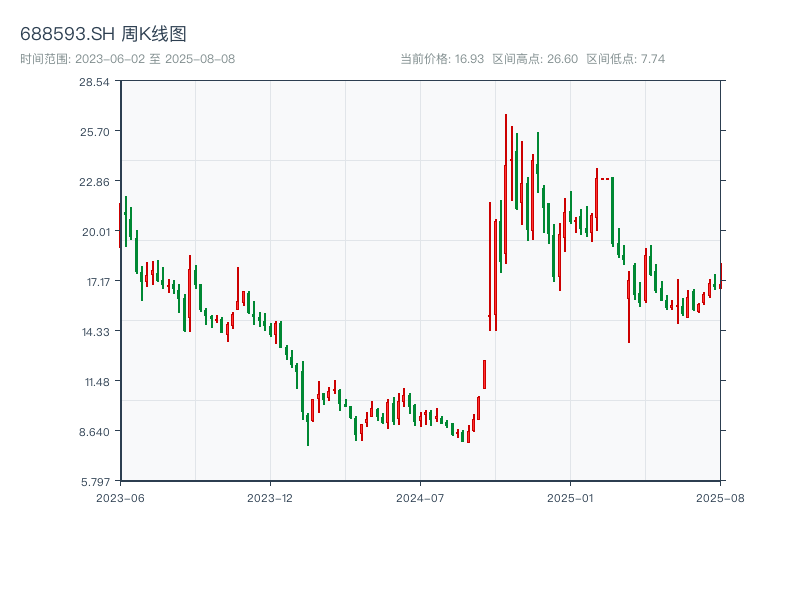Screen dimensions: 800x600
Task: Click y-axis value 5.797
Action: (x=95, y=482)
